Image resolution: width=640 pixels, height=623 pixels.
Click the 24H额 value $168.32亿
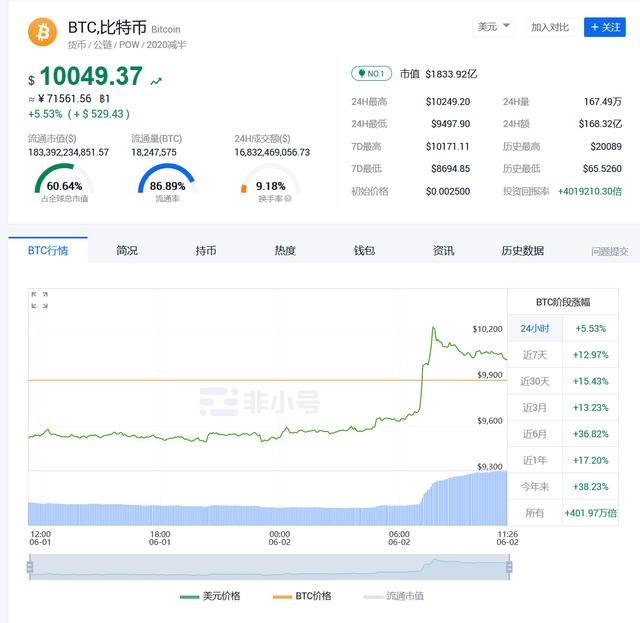pyautogui.click(x=600, y=124)
